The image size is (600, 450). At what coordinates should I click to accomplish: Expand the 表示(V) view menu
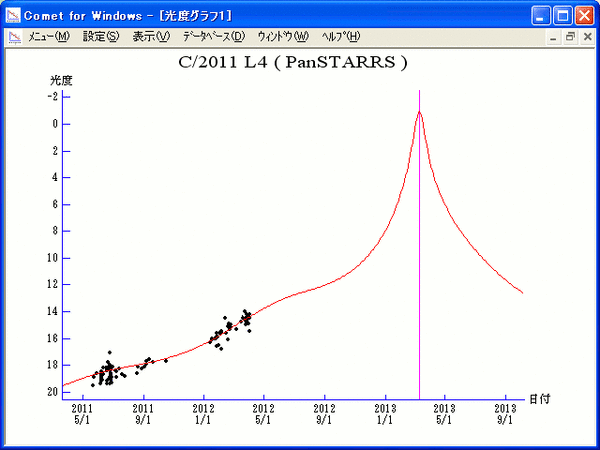[151, 36]
